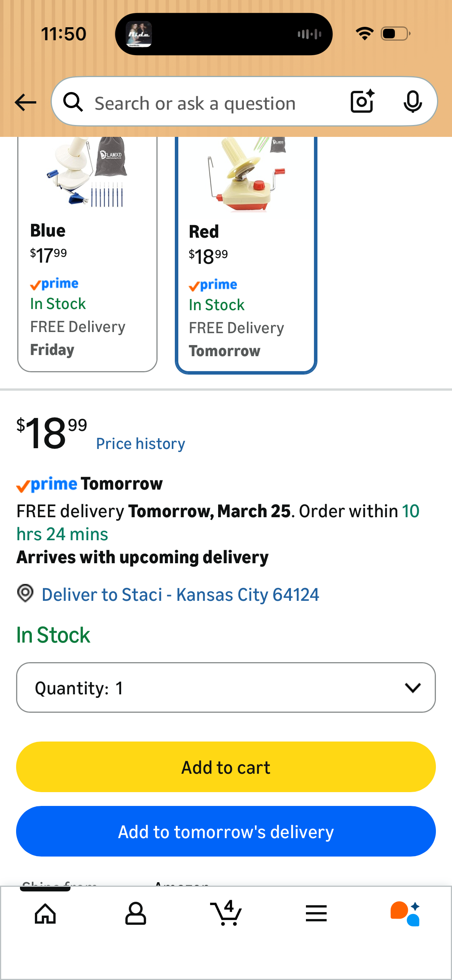Change address via Deliver to Staci link
The image size is (452, 980).
click(x=180, y=595)
